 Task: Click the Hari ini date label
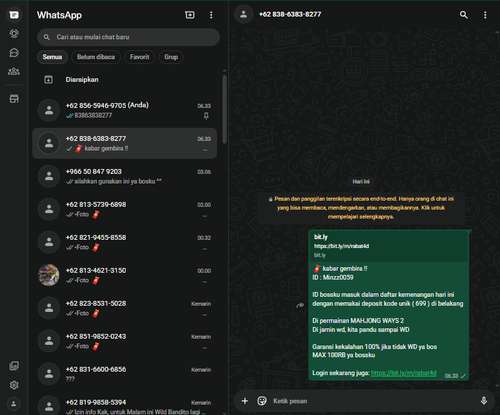(361, 182)
